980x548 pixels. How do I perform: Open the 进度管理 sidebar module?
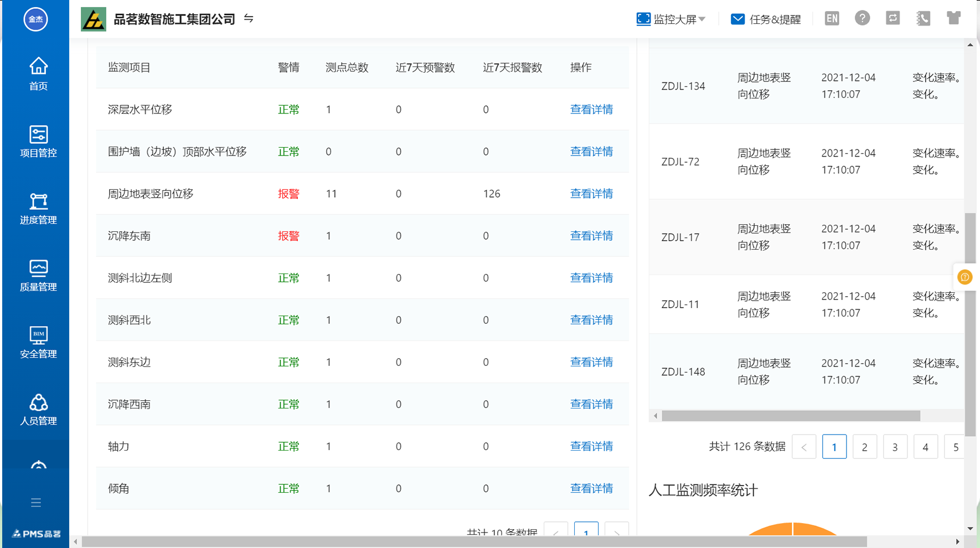[x=37, y=209]
